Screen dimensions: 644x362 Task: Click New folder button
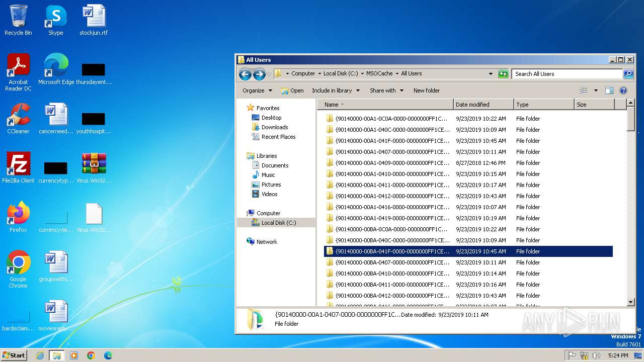pyautogui.click(x=427, y=90)
